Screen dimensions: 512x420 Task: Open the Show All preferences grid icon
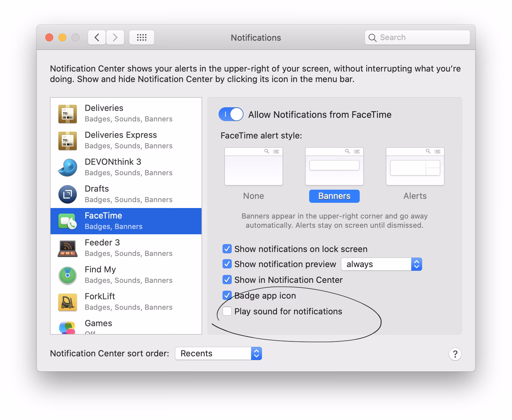point(142,37)
